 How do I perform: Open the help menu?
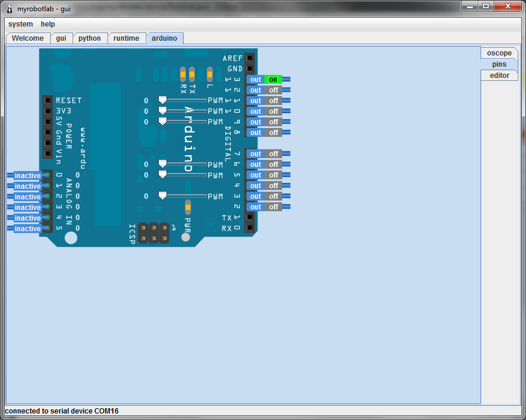coord(48,24)
